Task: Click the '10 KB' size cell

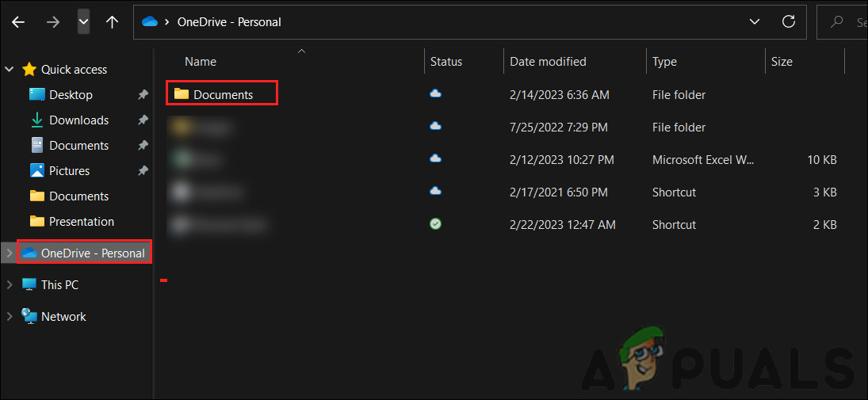Action: click(x=822, y=160)
